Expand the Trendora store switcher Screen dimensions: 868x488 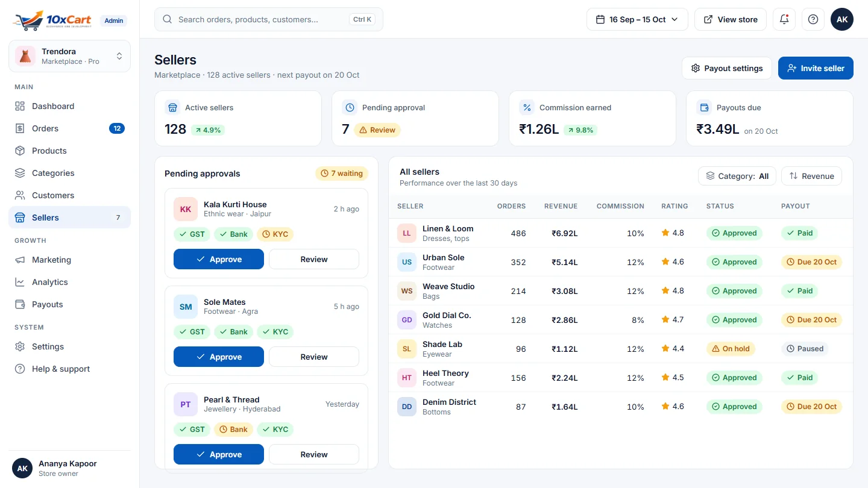coord(69,56)
